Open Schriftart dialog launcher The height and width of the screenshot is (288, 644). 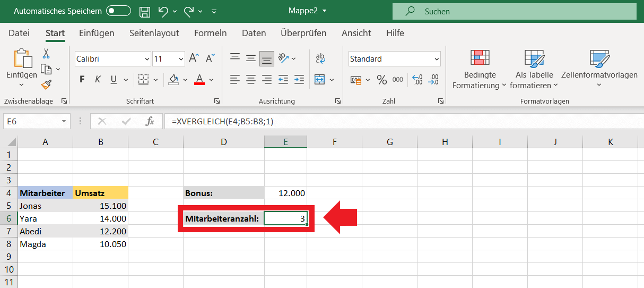tap(216, 101)
